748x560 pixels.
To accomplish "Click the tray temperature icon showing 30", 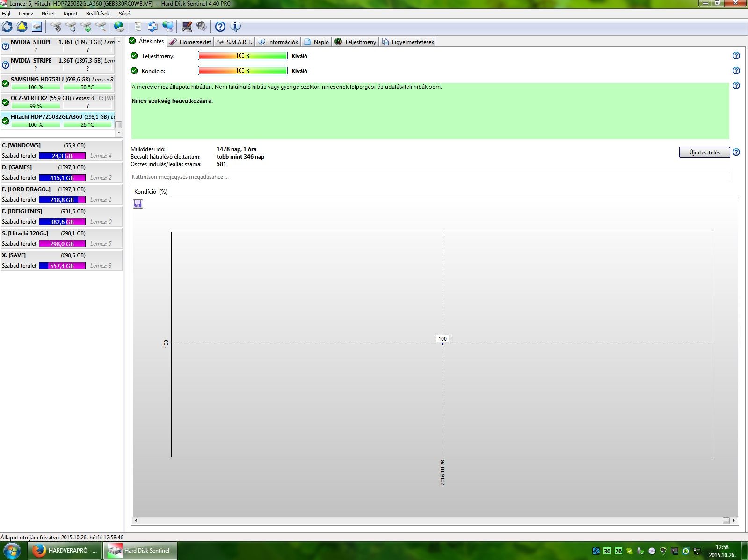I will tap(607, 551).
